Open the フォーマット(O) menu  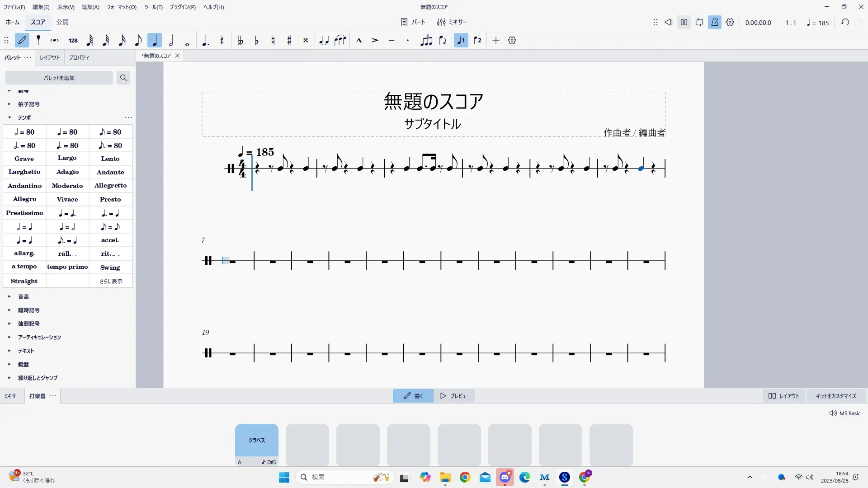click(121, 7)
